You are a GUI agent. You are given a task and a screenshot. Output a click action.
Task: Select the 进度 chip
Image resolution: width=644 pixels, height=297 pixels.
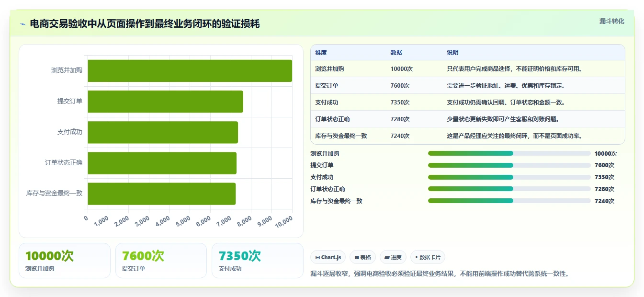pyautogui.click(x=393, y=257)
